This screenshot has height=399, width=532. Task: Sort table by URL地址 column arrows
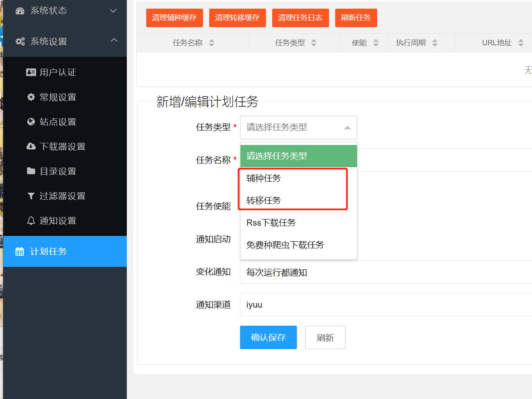pos(521,43)
